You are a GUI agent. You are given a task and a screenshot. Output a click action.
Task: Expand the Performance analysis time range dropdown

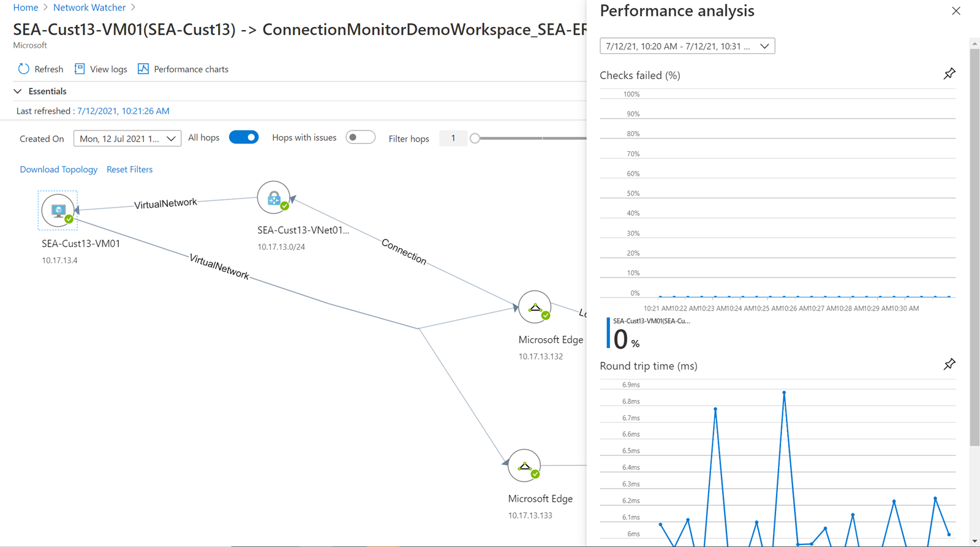tap(687, 46)
